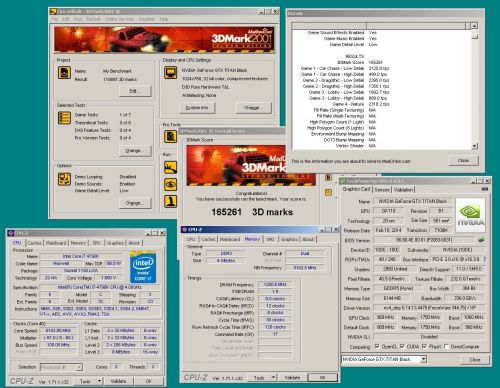Click the Display and CPU Settings monitor icon

[x=170, y=72]
